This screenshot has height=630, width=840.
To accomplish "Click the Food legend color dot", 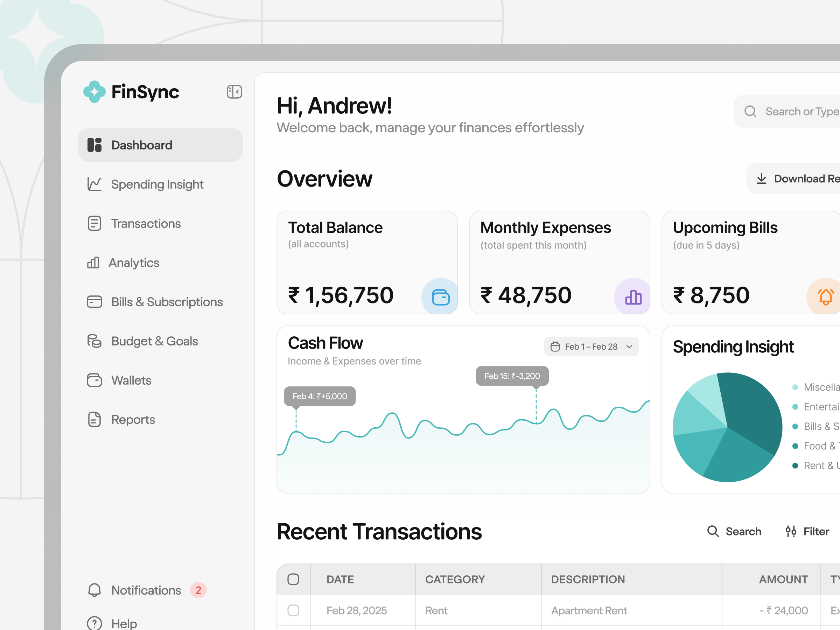I will coord(795,446).
